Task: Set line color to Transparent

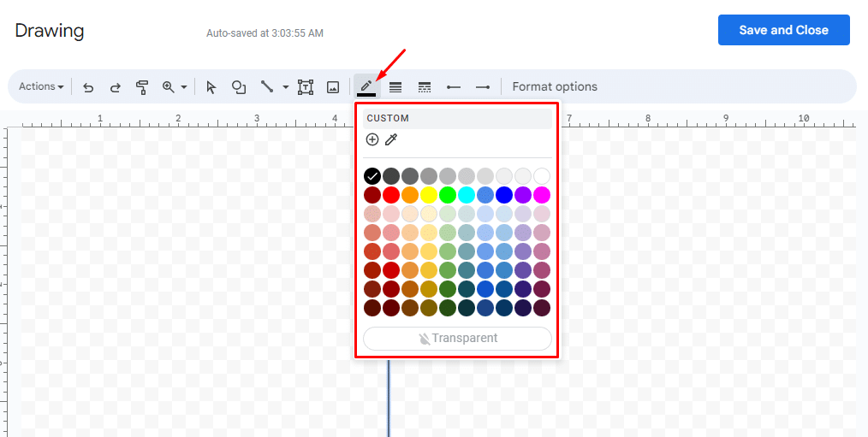Action: [x=458, y=338]
